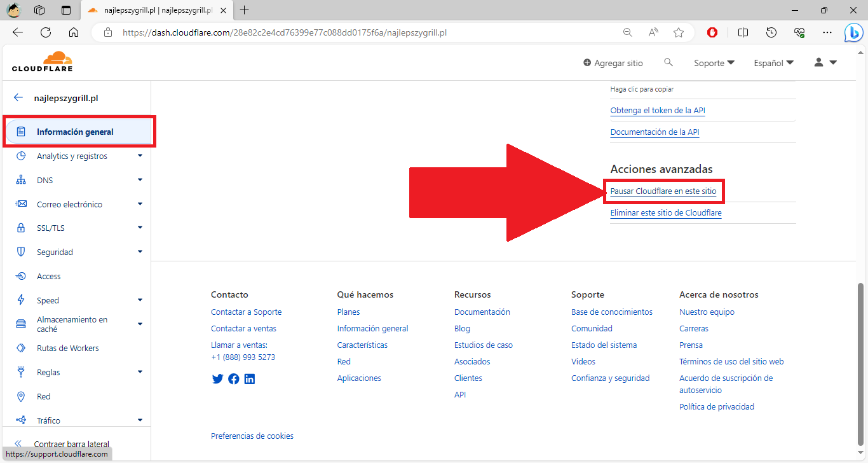Click Obtenga el token de la API
Viewport: 868px width, 463px height.
click(x=658, y=110)
